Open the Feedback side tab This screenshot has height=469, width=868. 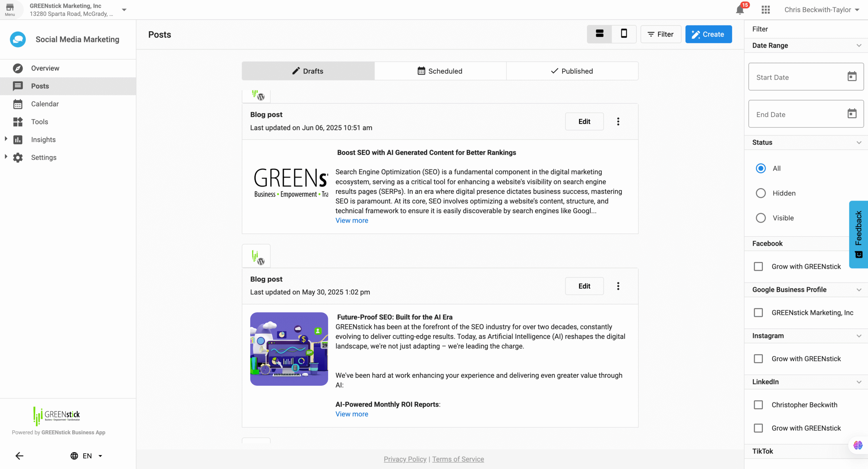coord(858,234)
